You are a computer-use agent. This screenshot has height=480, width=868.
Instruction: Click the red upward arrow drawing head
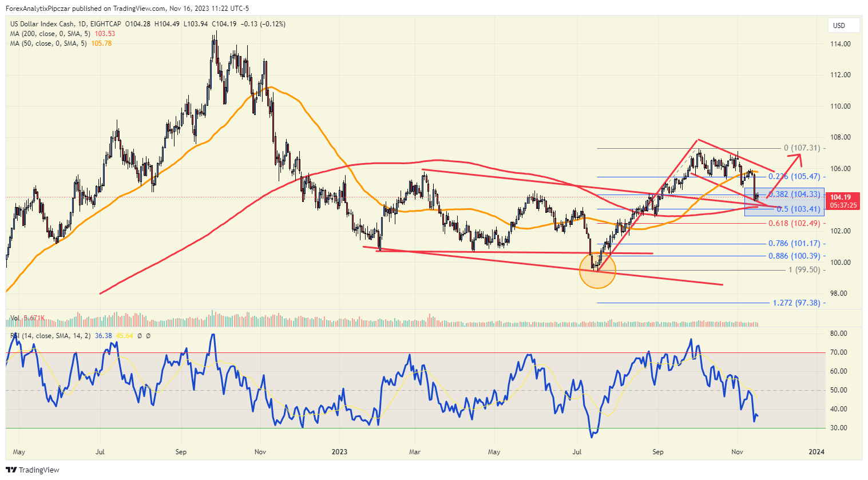tap(796, 155)
